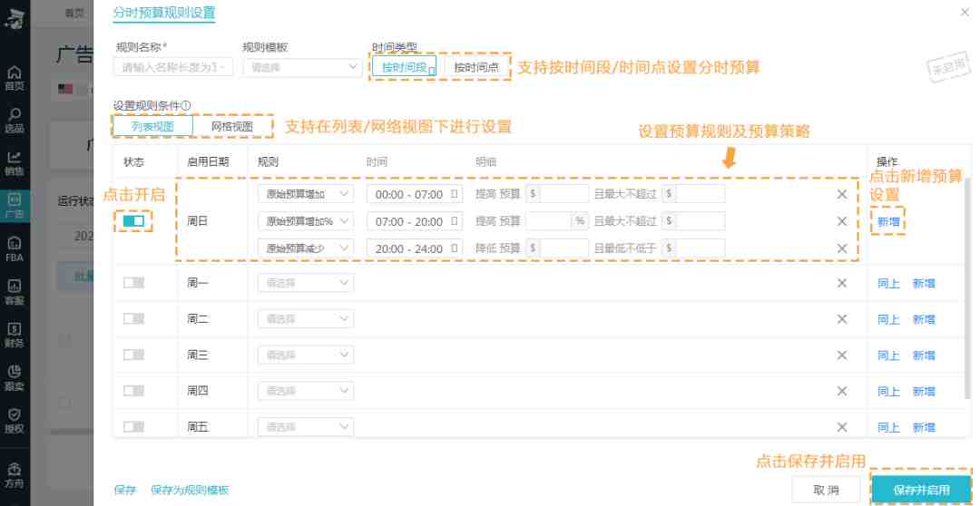Go to 销售 sales section in sidebar
Screen dimensions: 980x506
[14, 163]
